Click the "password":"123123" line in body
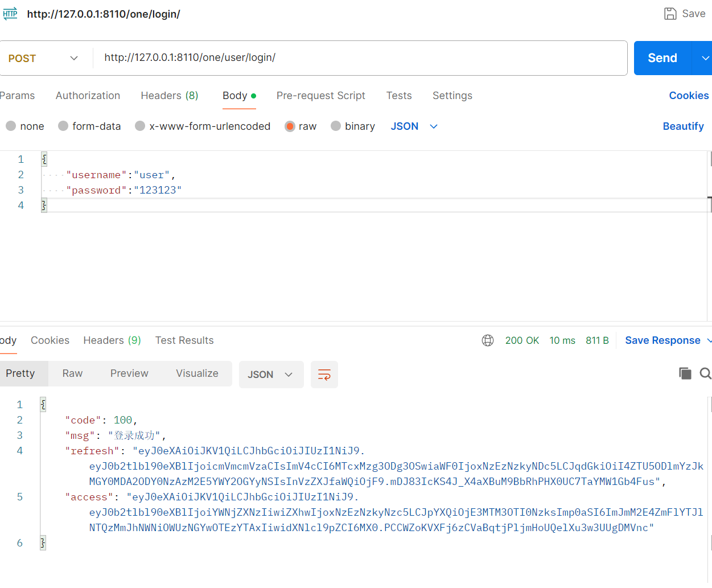 point(124,190)
